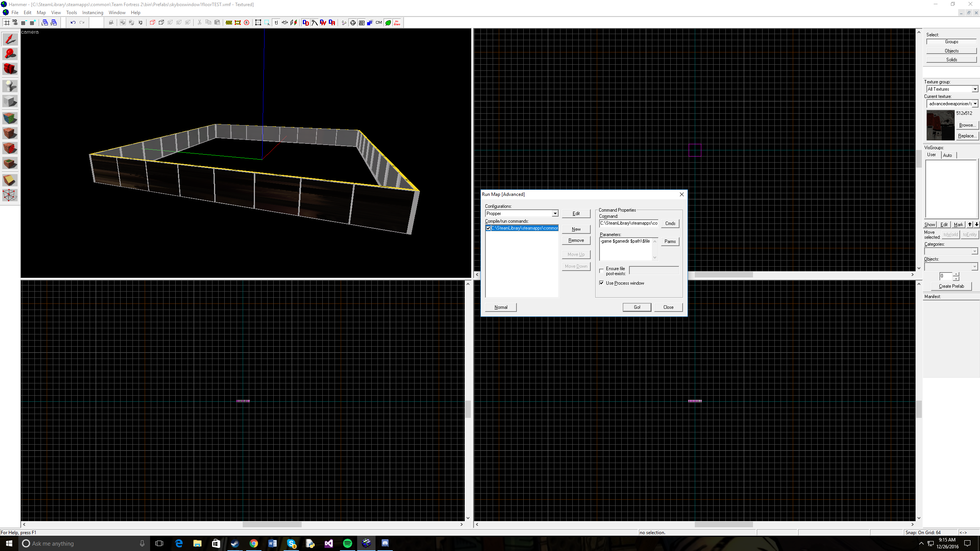Click the Smaller Grid icon

click(x=24, y=23)
